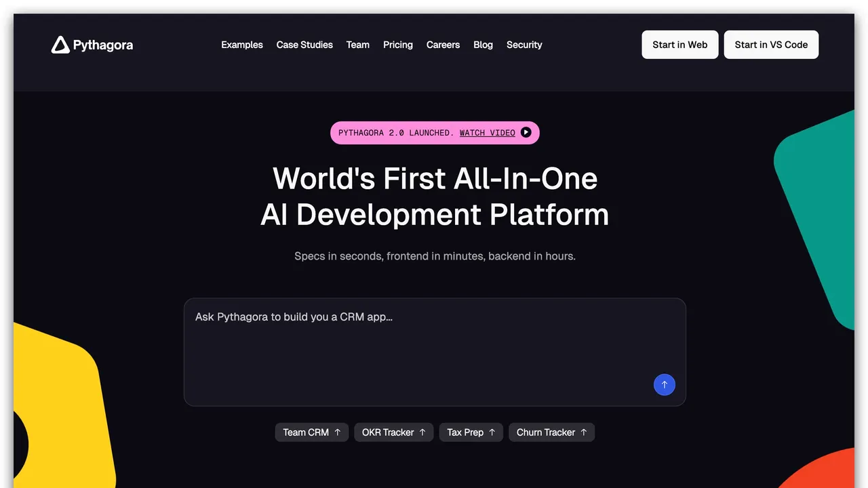Open Careers page
The height and width of the screenshot is (488, 868).
[x=443, y=45]
